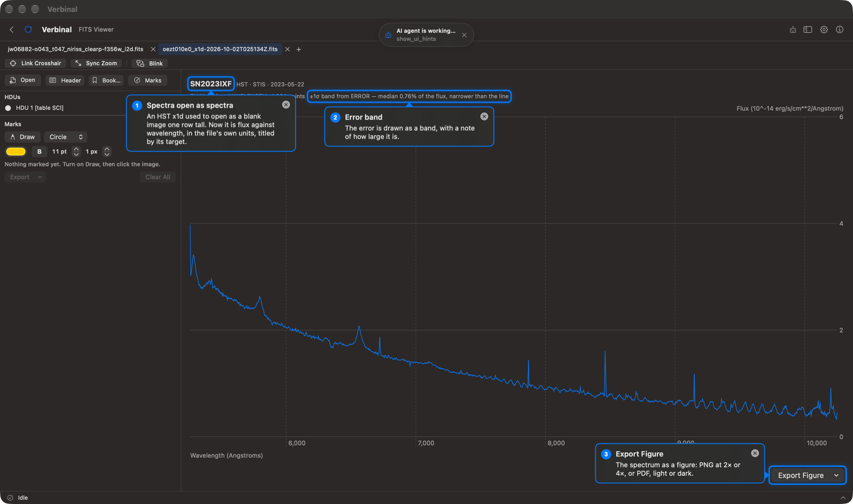Close the Export Figure hint
The width and height of the screenshot is (853, 504).
point(755,453)
